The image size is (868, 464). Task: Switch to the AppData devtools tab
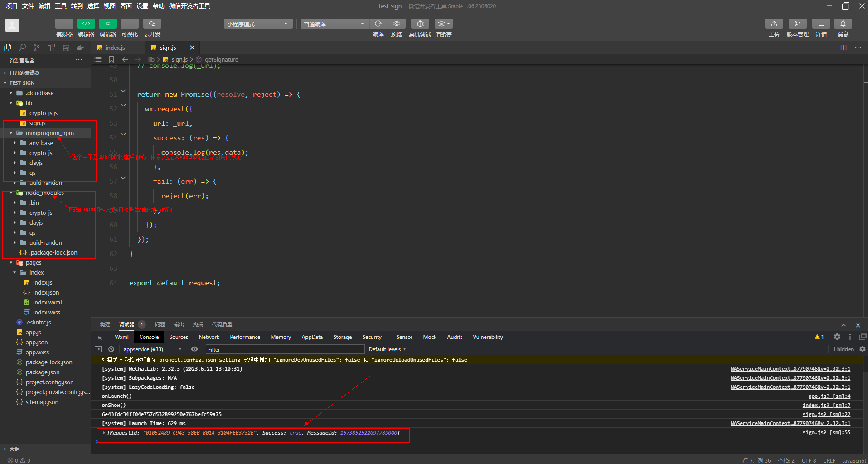pos(312,337)
